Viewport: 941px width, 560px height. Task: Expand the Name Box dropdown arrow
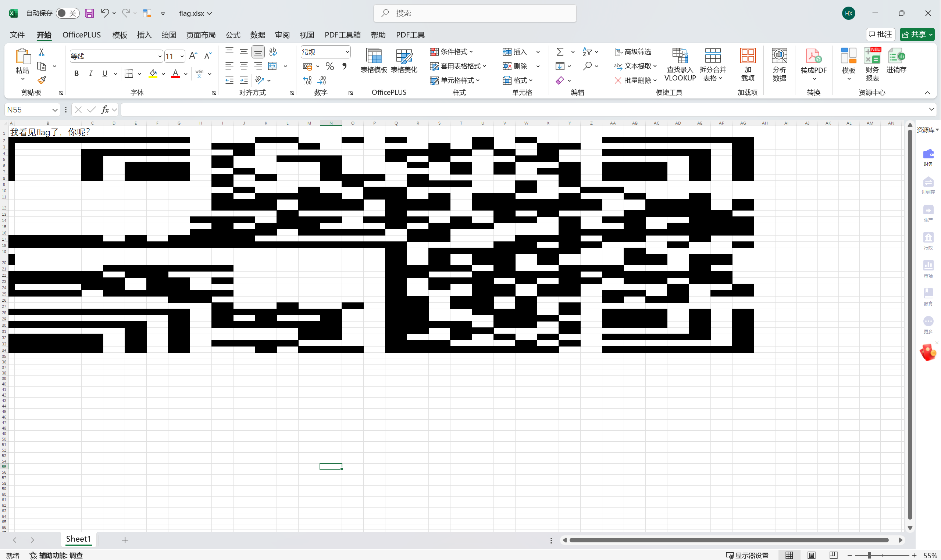pos(55,110)
